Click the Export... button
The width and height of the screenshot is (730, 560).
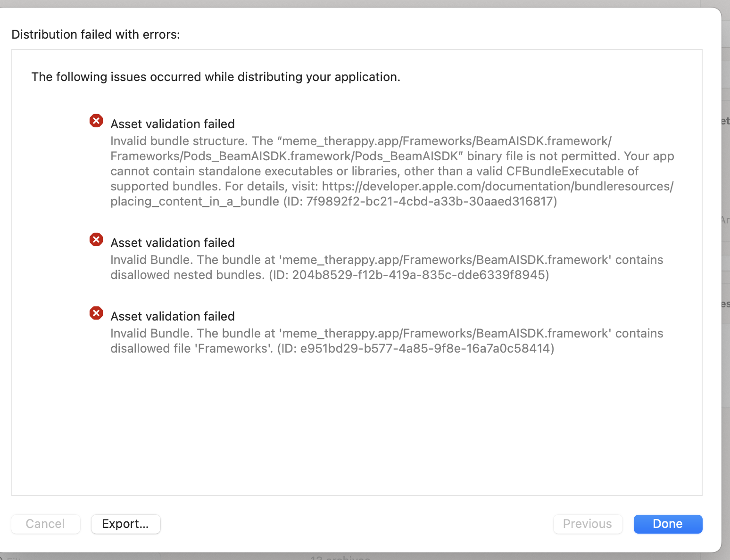(125, 524)
